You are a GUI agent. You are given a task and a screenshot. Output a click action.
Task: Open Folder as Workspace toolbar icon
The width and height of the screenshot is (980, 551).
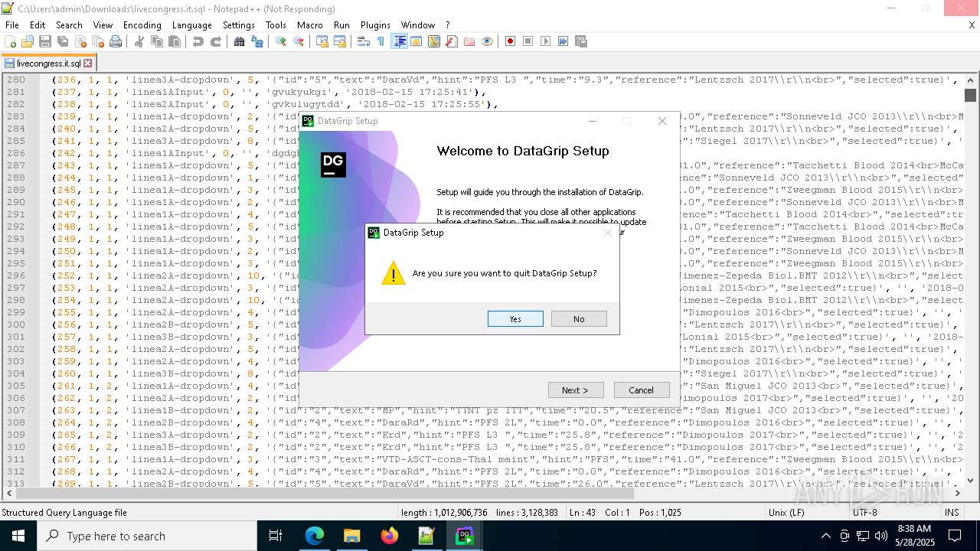[469, 41]
